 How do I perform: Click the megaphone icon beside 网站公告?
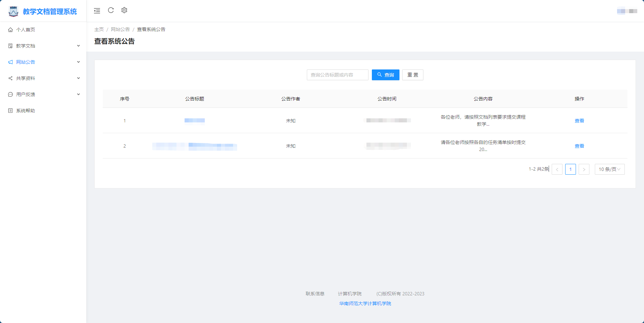[x=10, y=62]
